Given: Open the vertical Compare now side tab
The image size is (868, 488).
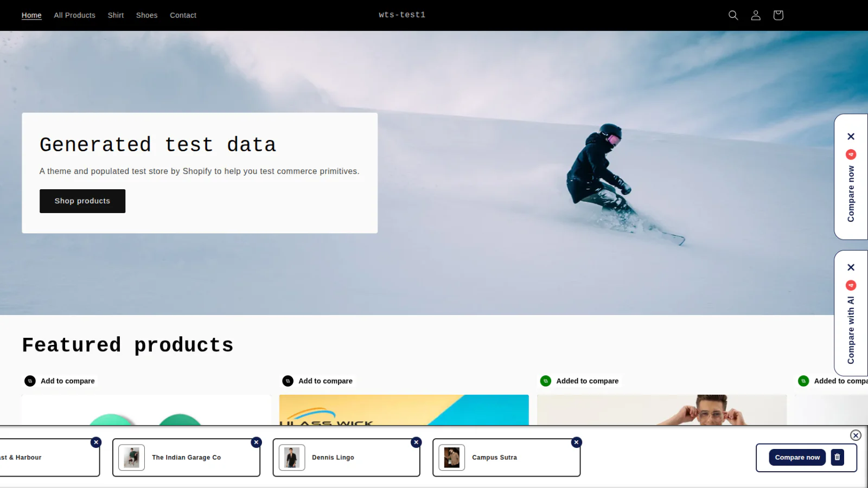Looking at the screenshot, I should 851,194.
